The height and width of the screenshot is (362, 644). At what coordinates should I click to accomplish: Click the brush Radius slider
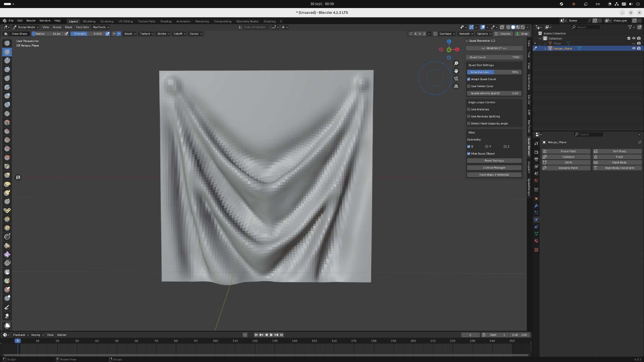pos(48,34)
